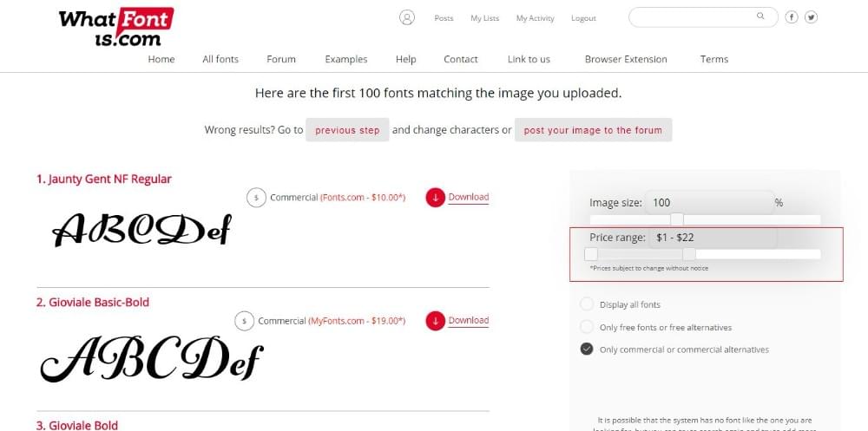Open the Facebook social icon
The width and height of the screenshot is (868, 431).
click(792, 17)
